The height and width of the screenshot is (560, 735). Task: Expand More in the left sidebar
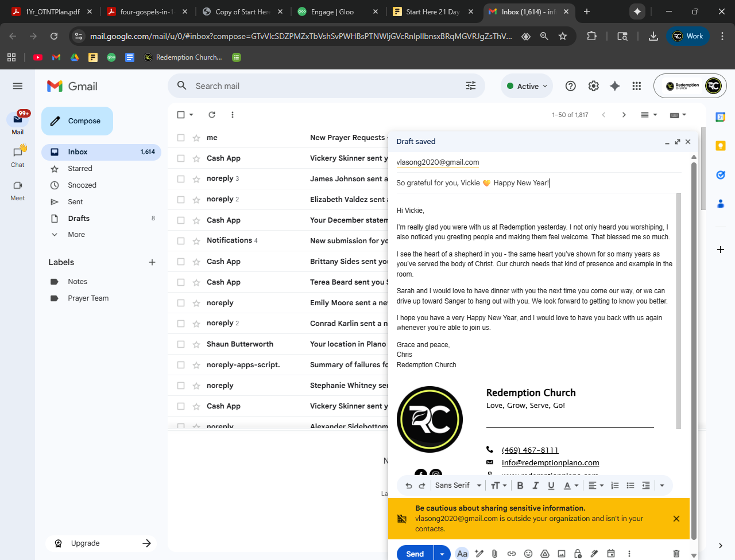point(76,235)
